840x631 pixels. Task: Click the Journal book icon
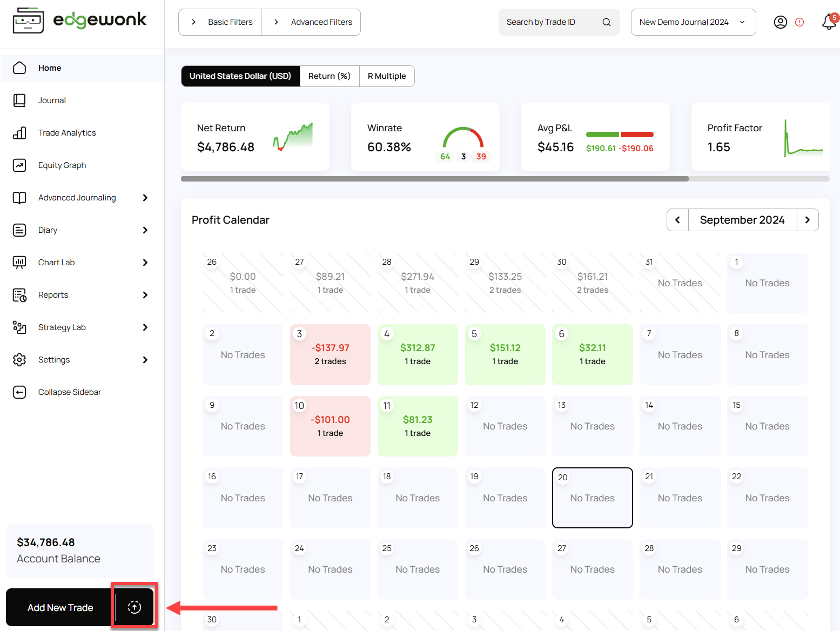point(19,100)
